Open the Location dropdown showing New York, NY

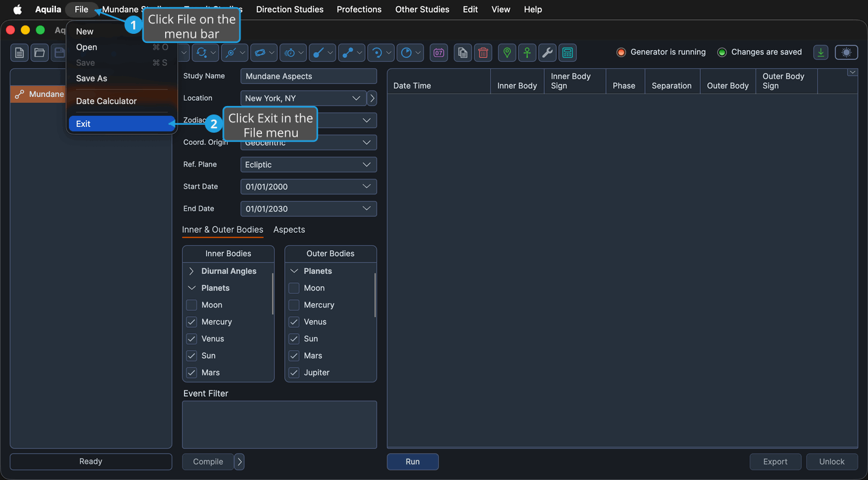303,98
